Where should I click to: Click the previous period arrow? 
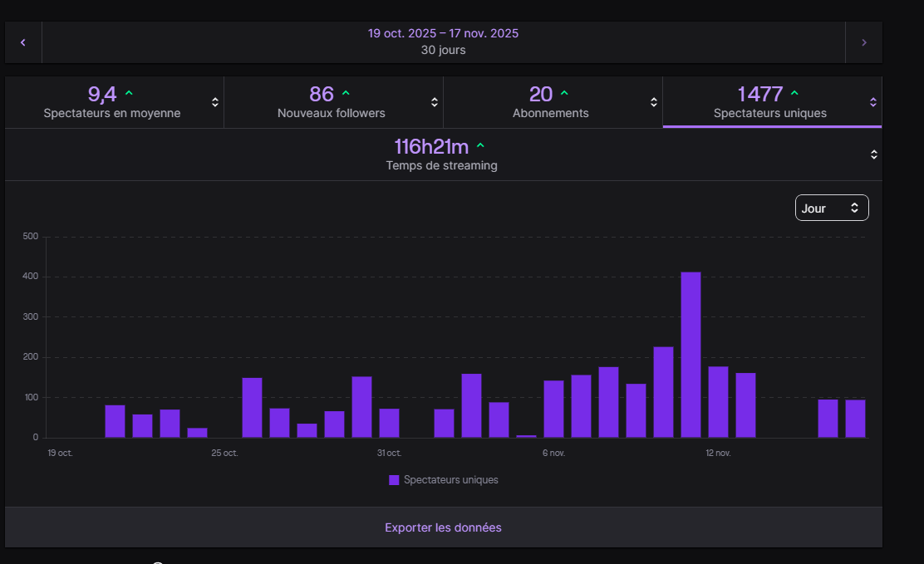point(22,42)
